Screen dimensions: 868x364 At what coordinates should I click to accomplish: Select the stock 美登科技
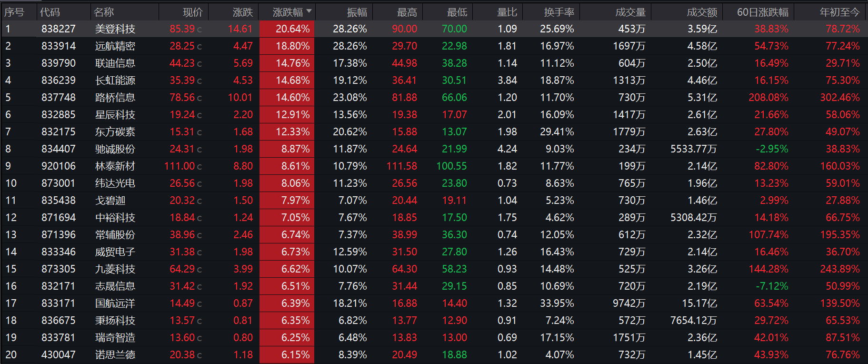pos(115,29)
